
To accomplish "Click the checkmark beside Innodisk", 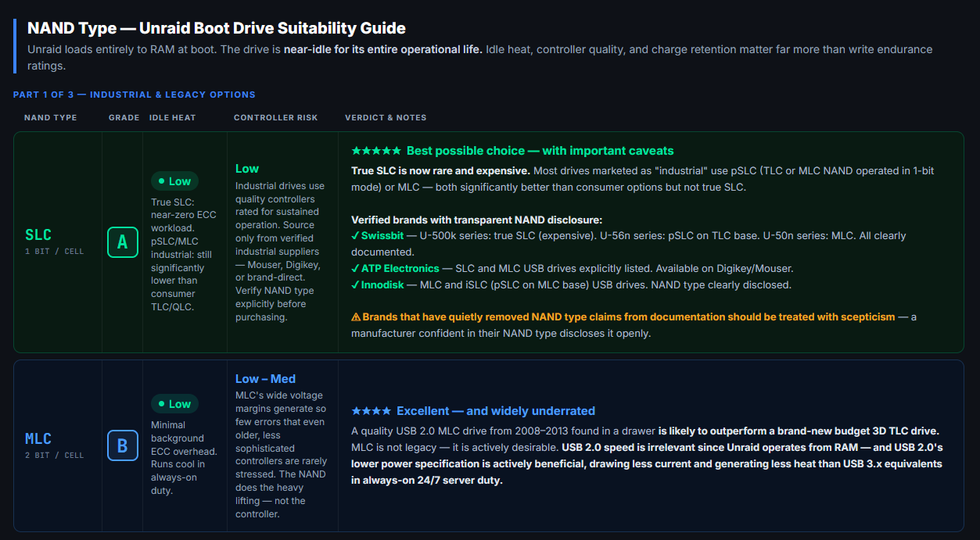I will coord(355,285).
